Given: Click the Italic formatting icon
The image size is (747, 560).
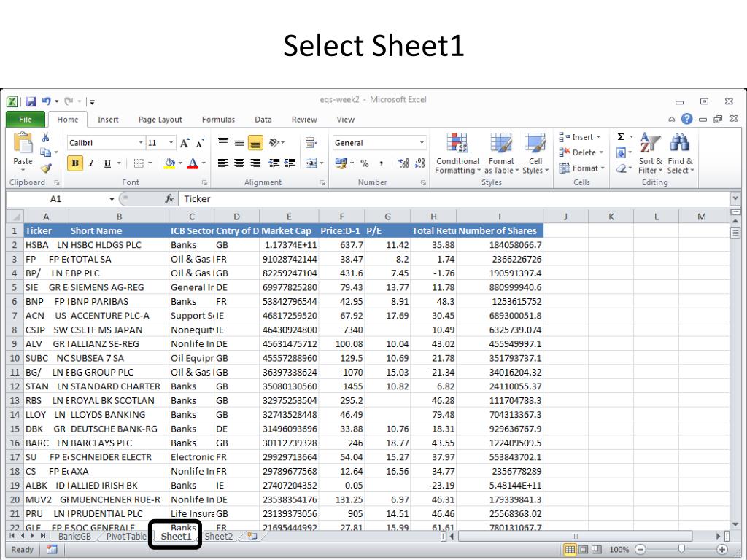Looking at the screenshot, I should (x=91, y=163).
